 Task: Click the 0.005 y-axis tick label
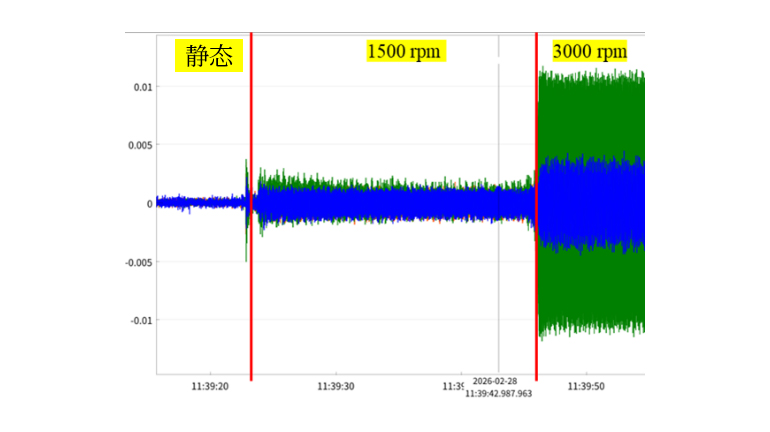[x=140, y=145]
